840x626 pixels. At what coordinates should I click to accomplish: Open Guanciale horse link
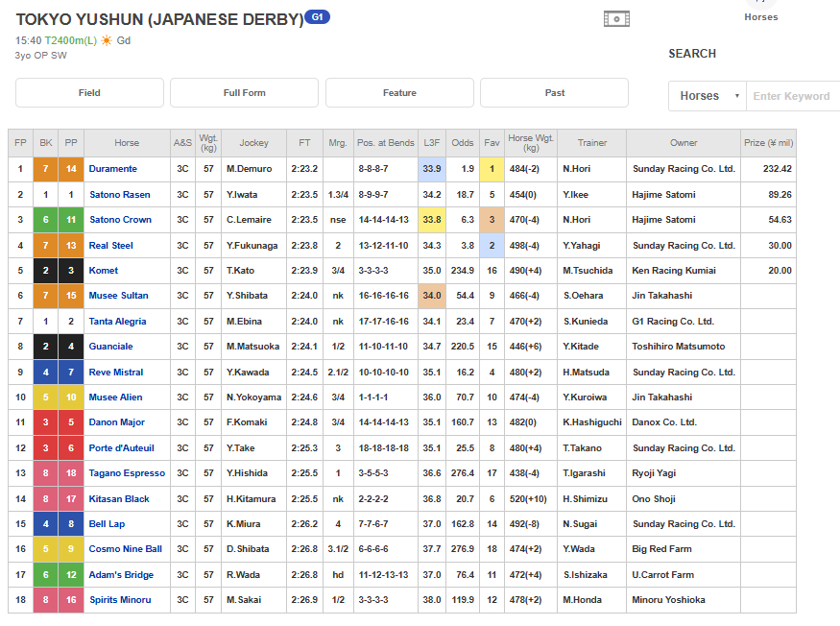point(111,347)
